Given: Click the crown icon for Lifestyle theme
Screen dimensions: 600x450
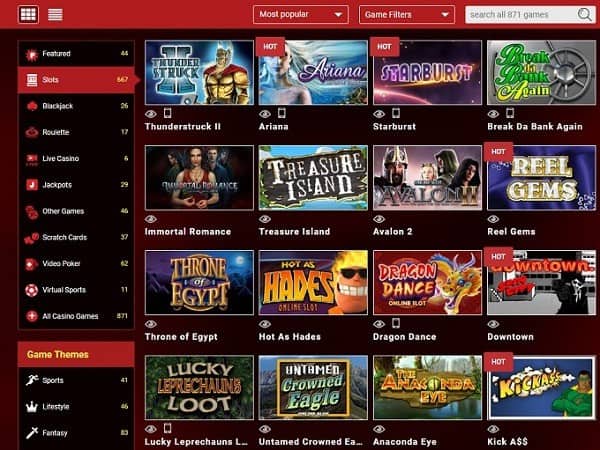Looking at the screenshot, I should [x=32, y=407].
